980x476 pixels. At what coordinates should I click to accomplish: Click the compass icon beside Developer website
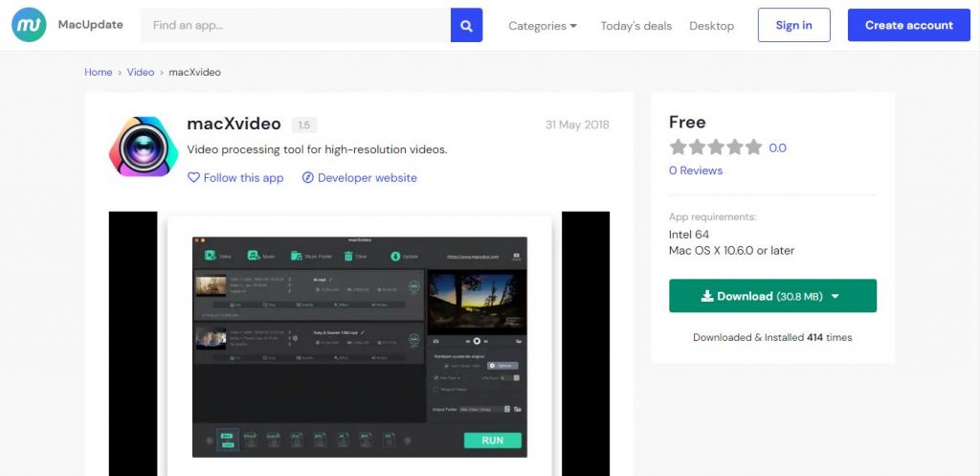(308, 177)
